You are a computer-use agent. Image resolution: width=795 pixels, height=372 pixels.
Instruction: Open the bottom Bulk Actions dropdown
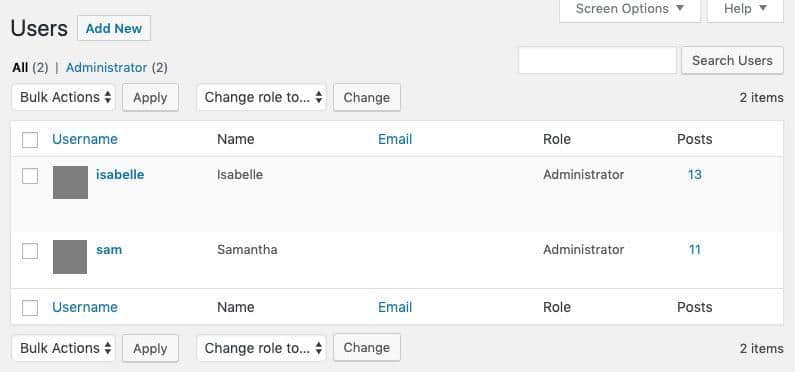[x=63, y=348]
